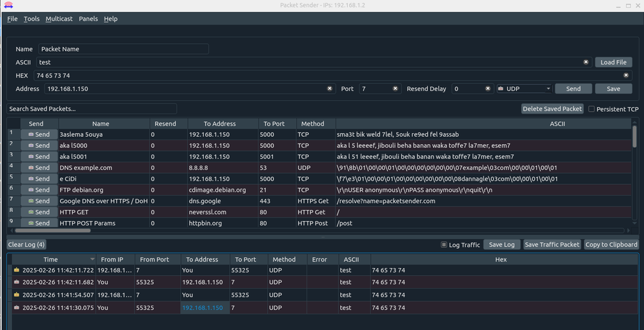Click '/resolve?name=packetsender.com' ASCII cell
Image resolution: width=644 pixels, height=330 pixels.
[x=484, y=201]
